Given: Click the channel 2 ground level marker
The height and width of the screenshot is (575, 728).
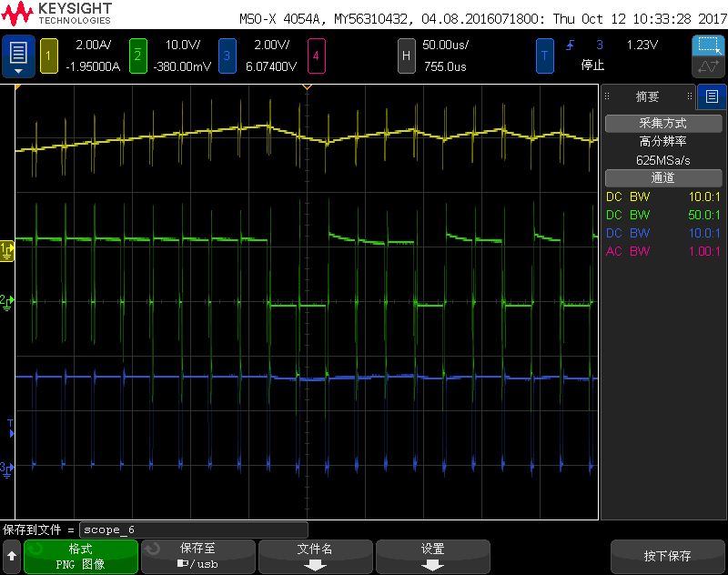Looking at the screenshot, I should 6,302.
